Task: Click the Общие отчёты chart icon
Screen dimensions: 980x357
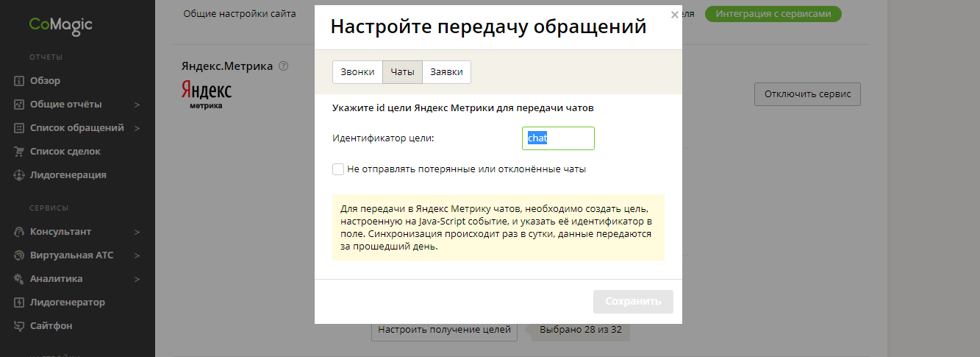Action: coord(20,105)
